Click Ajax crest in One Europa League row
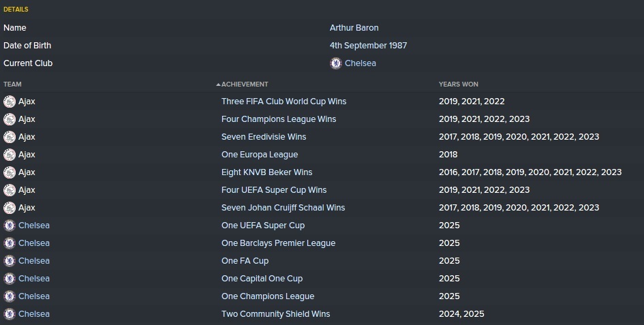 tap(10, 155)
